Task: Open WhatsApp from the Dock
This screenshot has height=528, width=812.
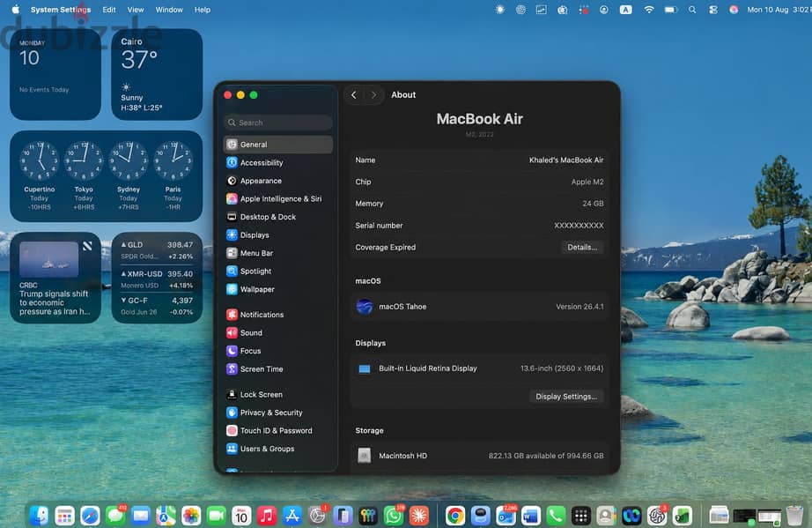Action: tap(393, 516)
